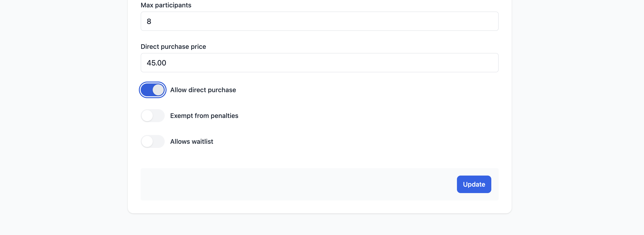Click the knob of Allows waitlist switch
The width and height of the screenshot is (644, 235).
pyautogui.click(x=147, y=141)
